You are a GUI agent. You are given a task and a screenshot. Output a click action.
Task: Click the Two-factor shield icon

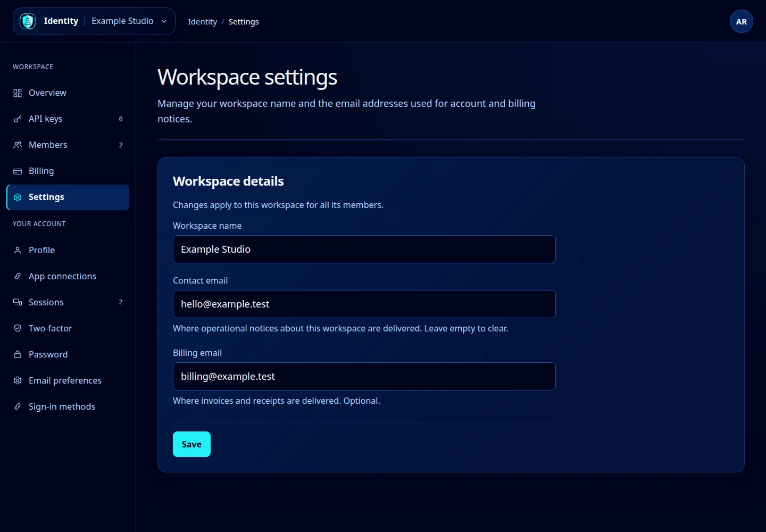coord(18,328)
